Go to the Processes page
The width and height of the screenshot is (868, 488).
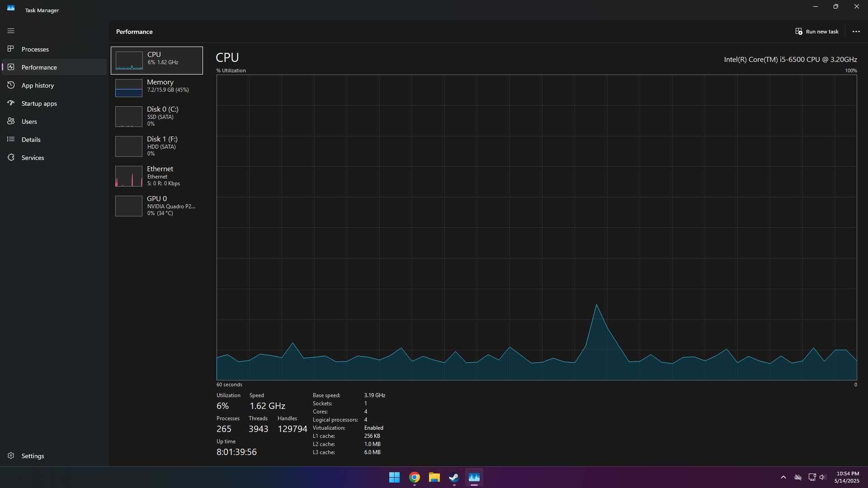coord(54,49)
